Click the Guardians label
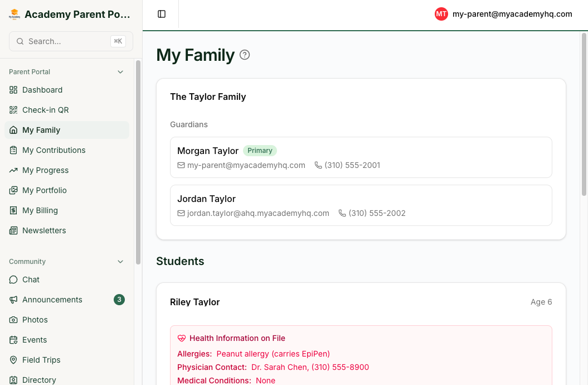The image size is (588, 385). click(x=188, y=124)
